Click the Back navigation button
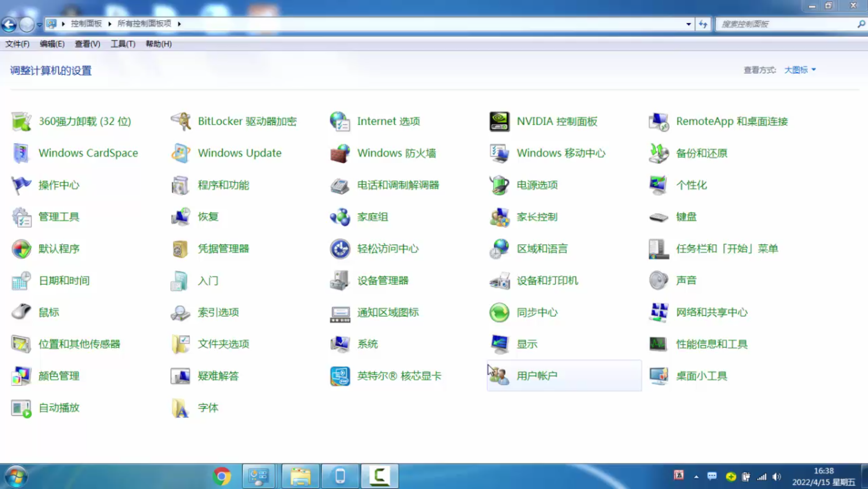Screen dimensions: 868x489 9,24
